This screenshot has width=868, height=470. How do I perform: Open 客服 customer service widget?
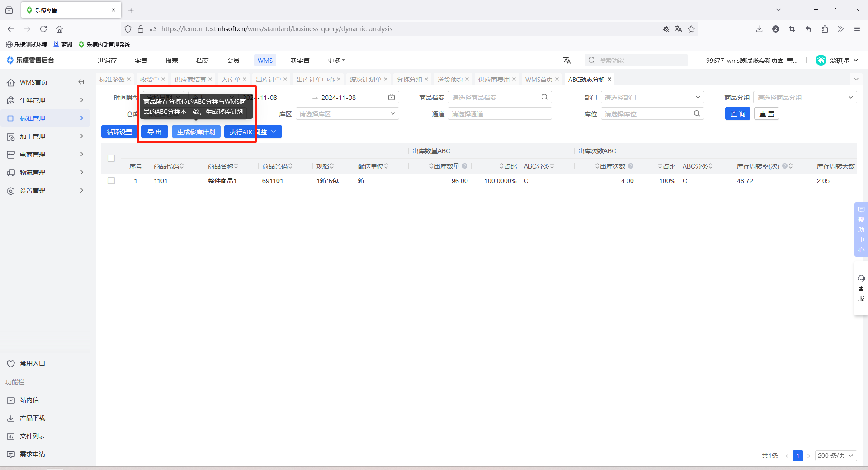coord(861,288)
